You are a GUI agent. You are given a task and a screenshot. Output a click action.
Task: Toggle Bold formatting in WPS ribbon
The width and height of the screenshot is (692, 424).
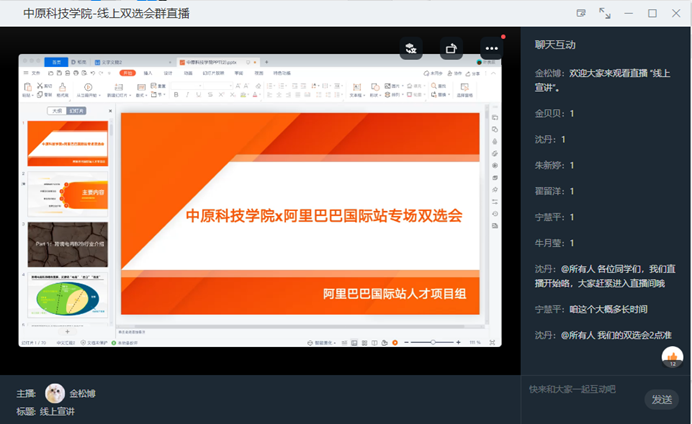point(176,94)
